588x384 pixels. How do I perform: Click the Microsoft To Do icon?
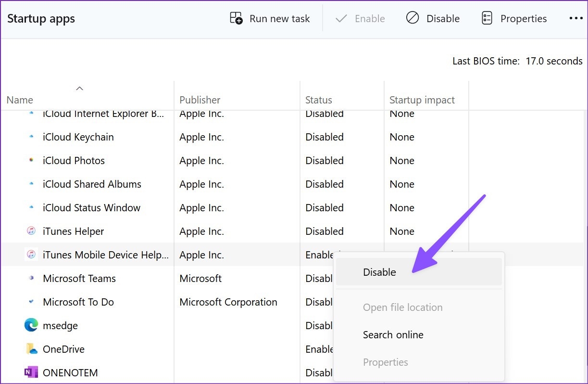point(30,302)
